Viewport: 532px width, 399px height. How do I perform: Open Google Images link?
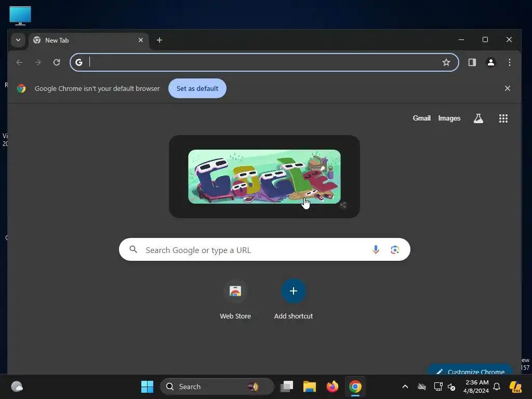(x=449, y=118)
